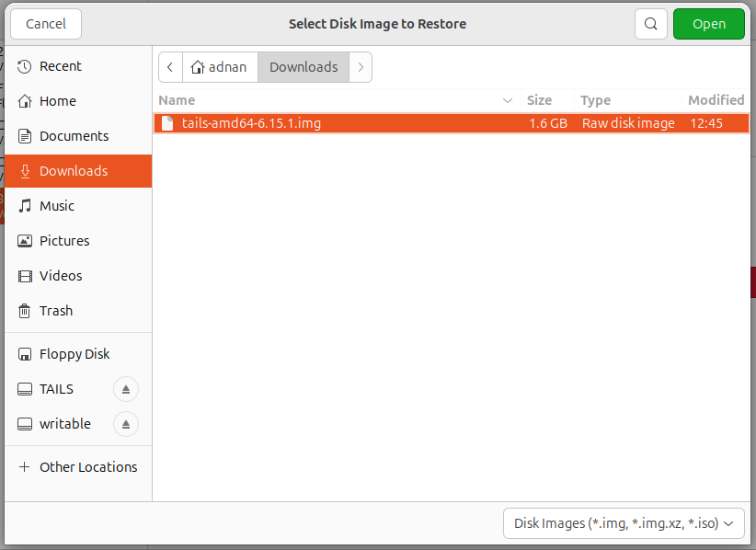Click the search magnifier icon

point(650,24)
